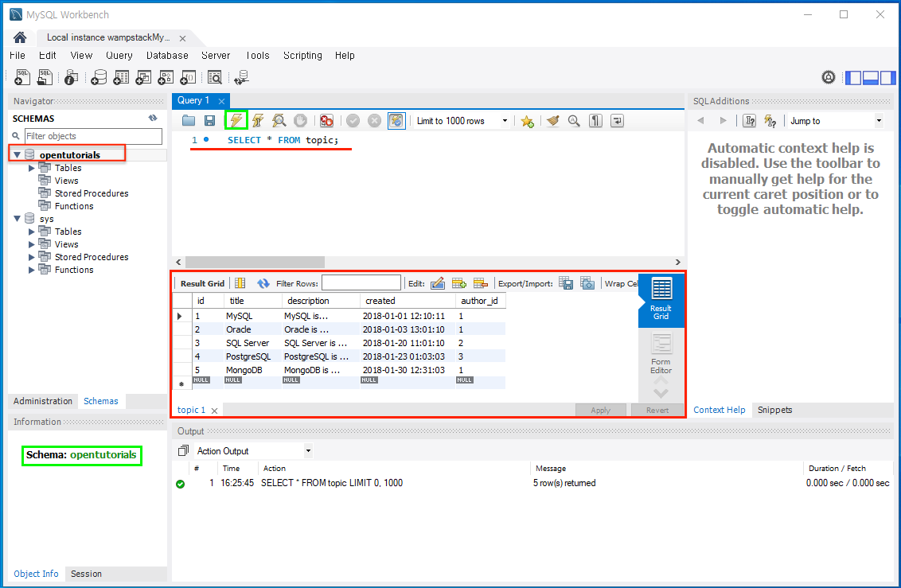Viewport: 901px width, 588px height.
Task: Close the topic 1 result tab
Action: coord(214,411)
